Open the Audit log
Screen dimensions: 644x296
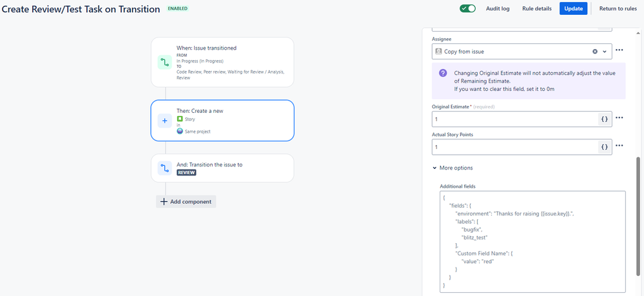tap(498, 8)
